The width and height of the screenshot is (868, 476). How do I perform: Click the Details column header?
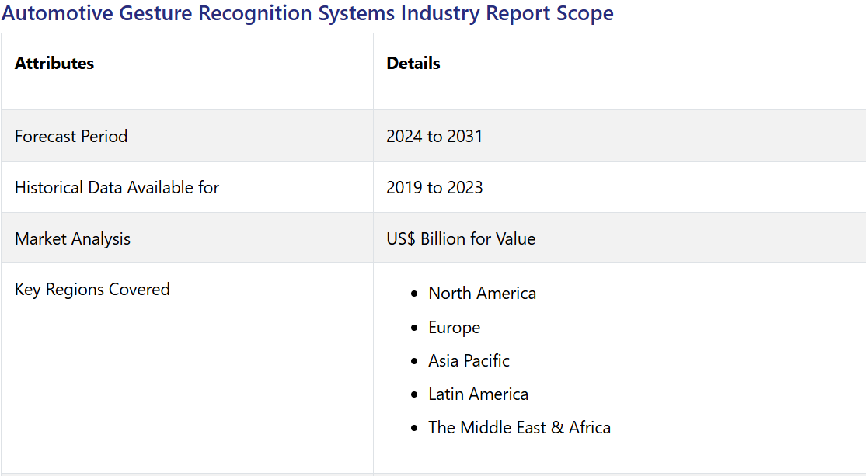point(413,64)
